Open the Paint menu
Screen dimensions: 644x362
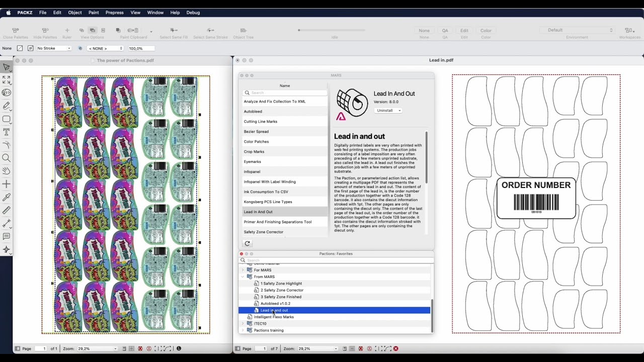coord(94,13)
